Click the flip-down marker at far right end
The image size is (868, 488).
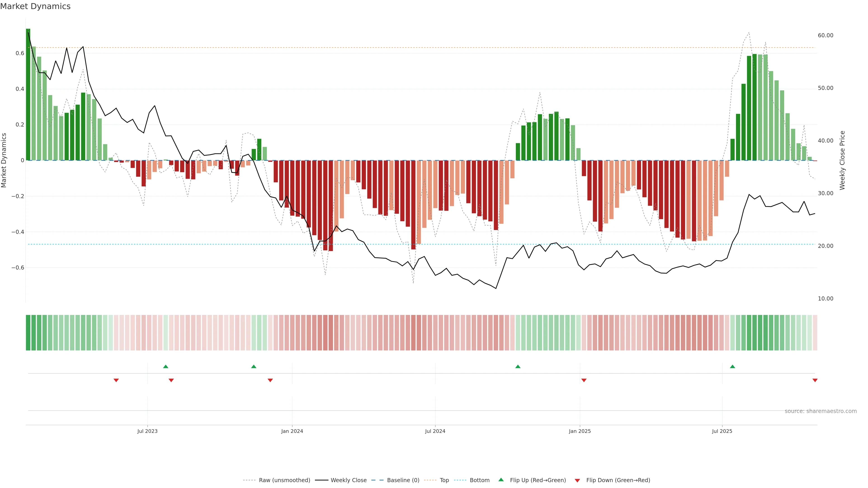click(x=815, y=380)
